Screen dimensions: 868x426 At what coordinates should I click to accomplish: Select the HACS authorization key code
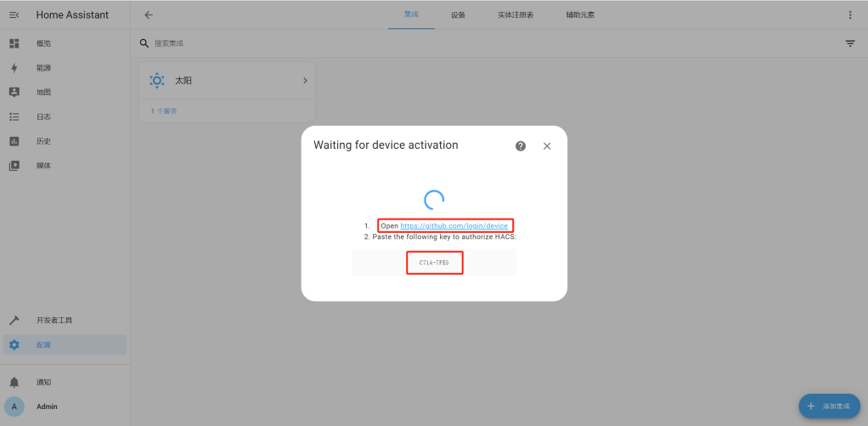tap(434, 264)
